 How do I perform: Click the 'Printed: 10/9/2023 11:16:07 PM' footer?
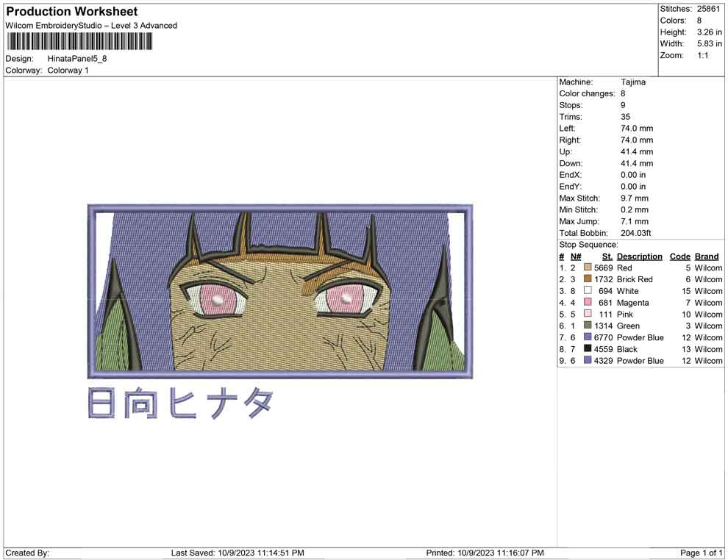[x=485, y=553]
